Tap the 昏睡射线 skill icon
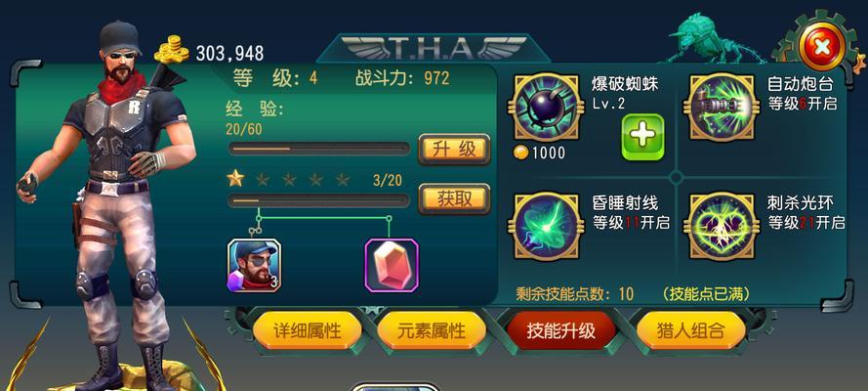This screenshot has height=391, width=868. coord(547,226)
